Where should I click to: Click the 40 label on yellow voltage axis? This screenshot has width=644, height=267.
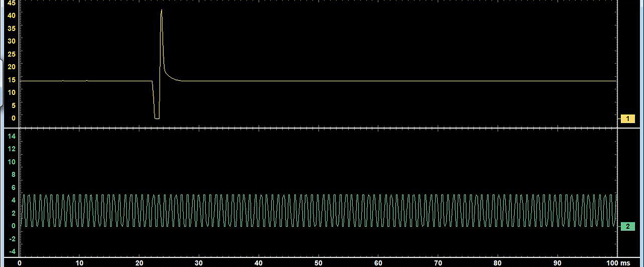[12, 15]
